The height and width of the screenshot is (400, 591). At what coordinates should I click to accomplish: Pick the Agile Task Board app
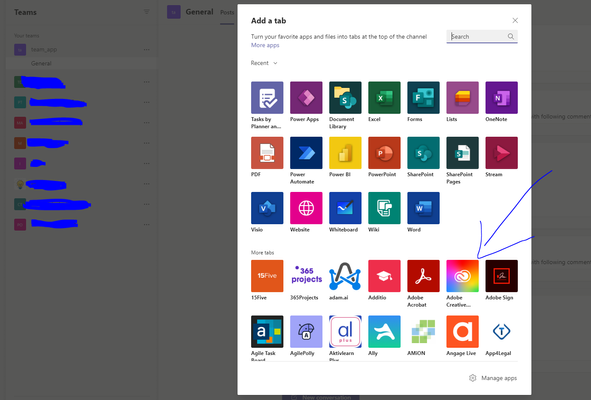pos(267,332)
